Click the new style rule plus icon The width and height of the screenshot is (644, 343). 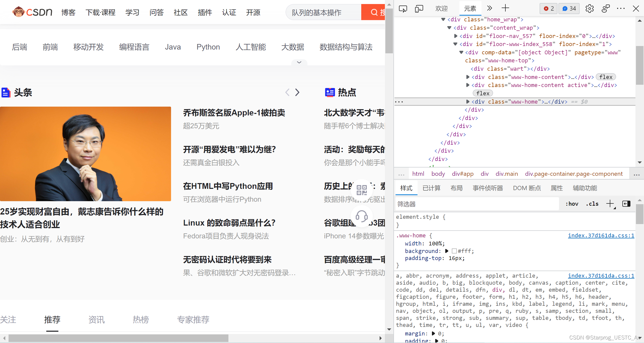click(610, 204)
